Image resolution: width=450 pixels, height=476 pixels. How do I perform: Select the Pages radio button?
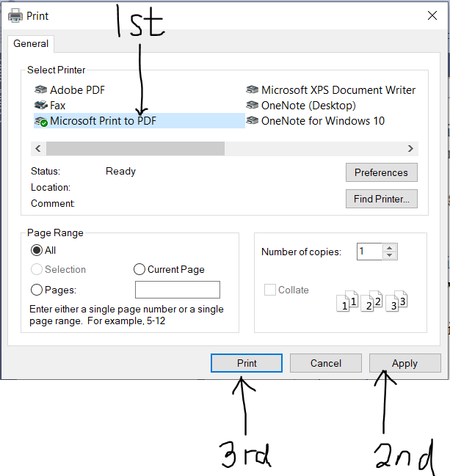(x=37, y=290)
